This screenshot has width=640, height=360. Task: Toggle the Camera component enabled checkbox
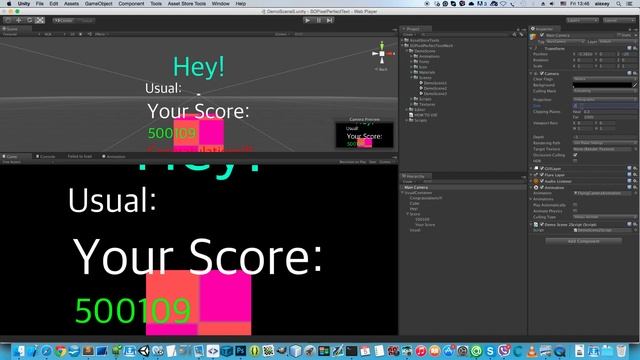click(x=542, y=73)
